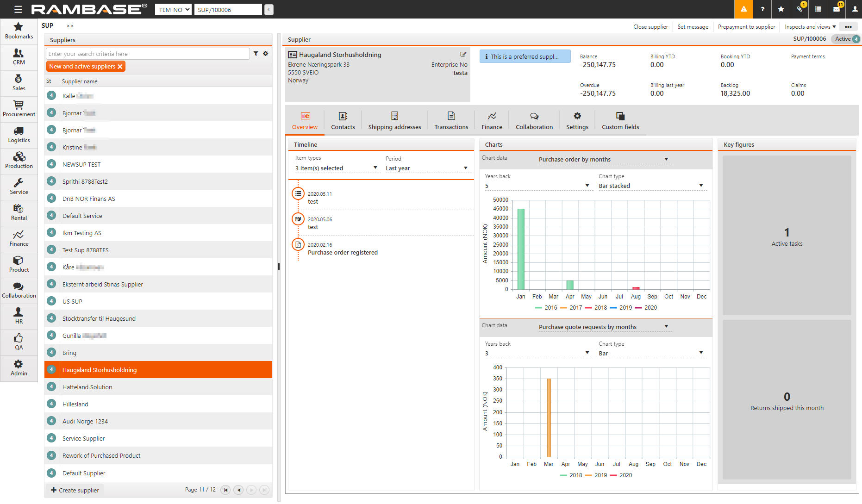862x504 pixels.
Task: Click Close supplier
Action: [650, 27]
